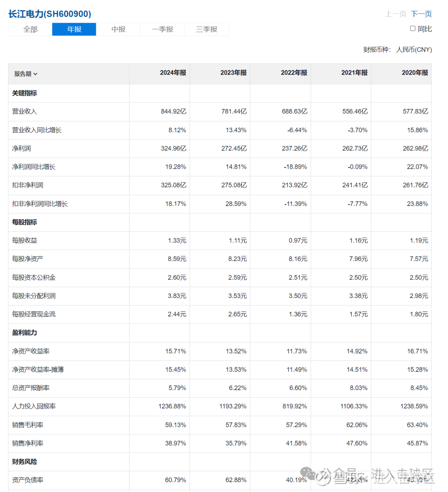The width and height of the screenshot is (448, 492).
Task: Click the 2022年报 column header
Action: 294,73
